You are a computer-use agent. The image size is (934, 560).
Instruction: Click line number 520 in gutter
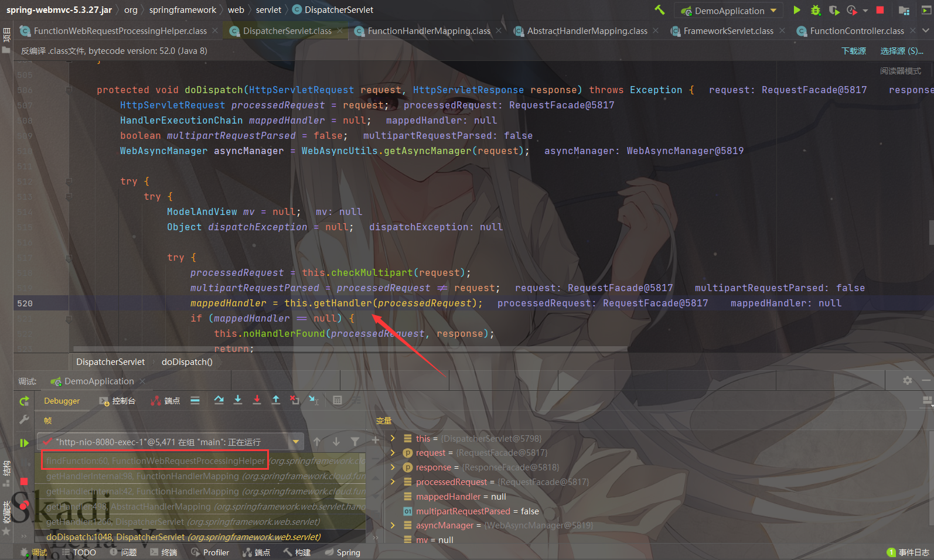[x=25, y=303]
